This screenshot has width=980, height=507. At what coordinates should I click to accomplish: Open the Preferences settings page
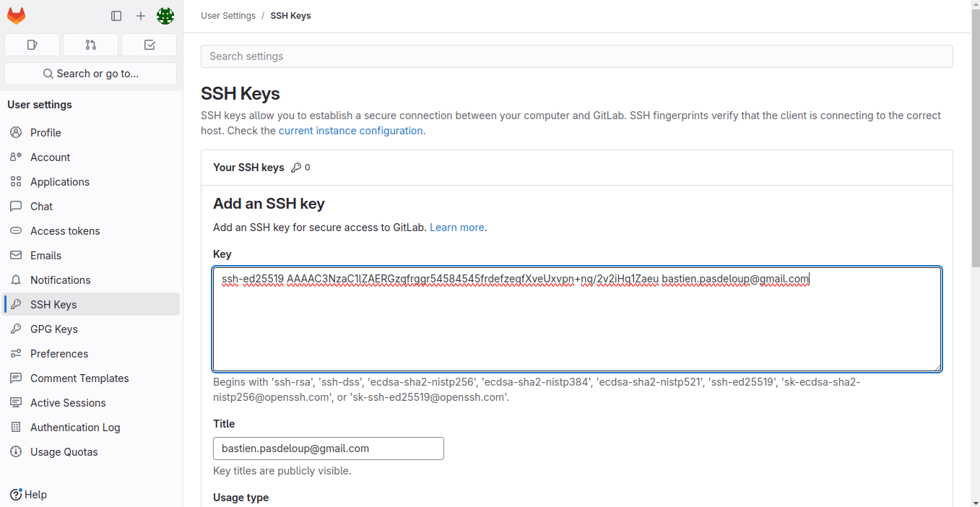(59, 354)
